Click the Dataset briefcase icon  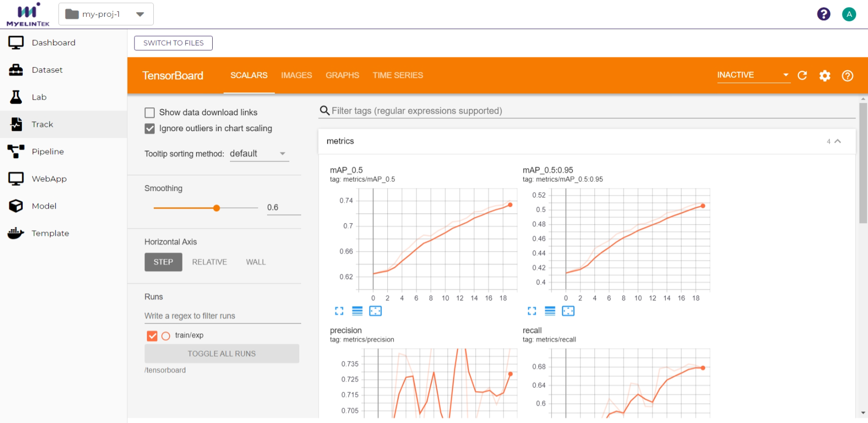click(x=16, y=70)
